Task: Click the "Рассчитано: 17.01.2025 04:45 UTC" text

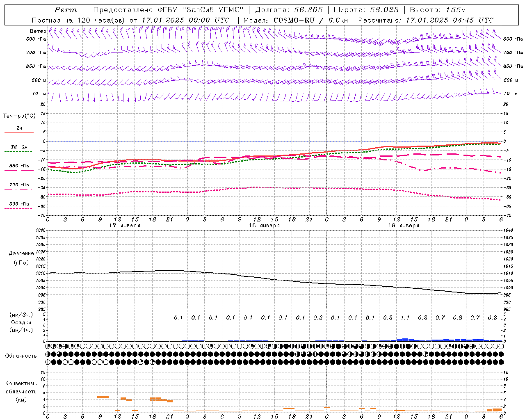Action: (426, 20)
